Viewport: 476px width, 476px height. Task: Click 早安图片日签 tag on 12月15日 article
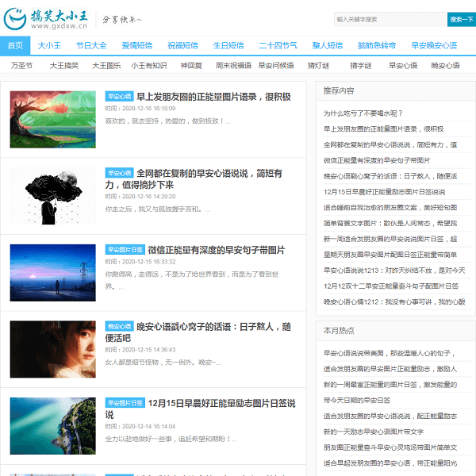click(x=125, y=403)
